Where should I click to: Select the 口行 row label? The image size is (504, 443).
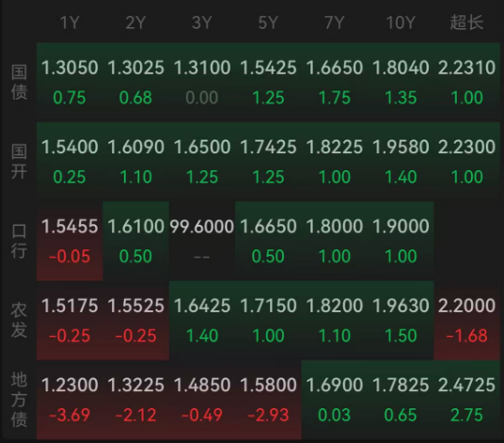click(19, 241)
